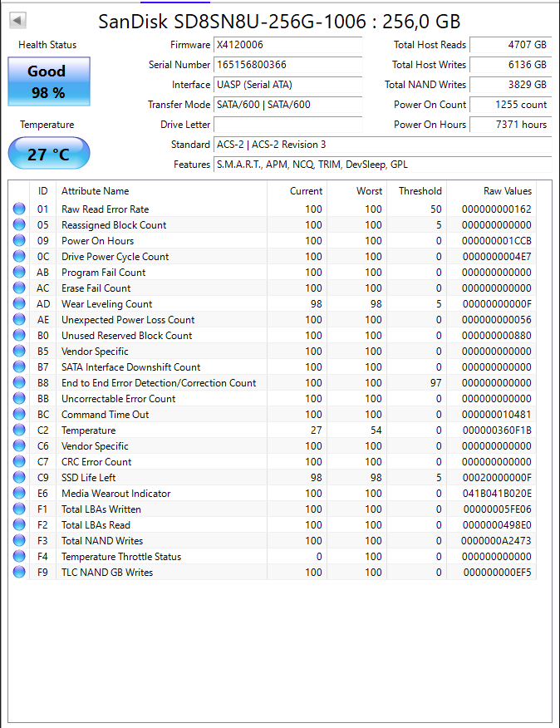560x728 pixels.
Task: Click the status orb for Program Fail Count
Action: pos(19,272)
